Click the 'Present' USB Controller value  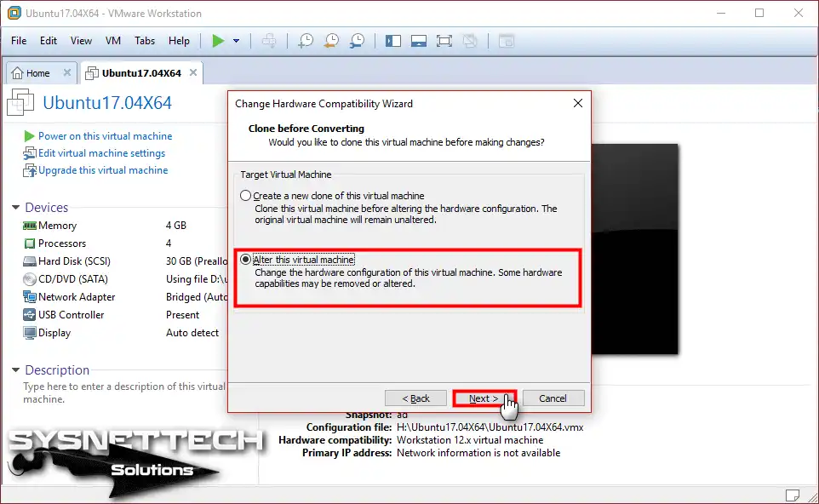coord(182,315)
